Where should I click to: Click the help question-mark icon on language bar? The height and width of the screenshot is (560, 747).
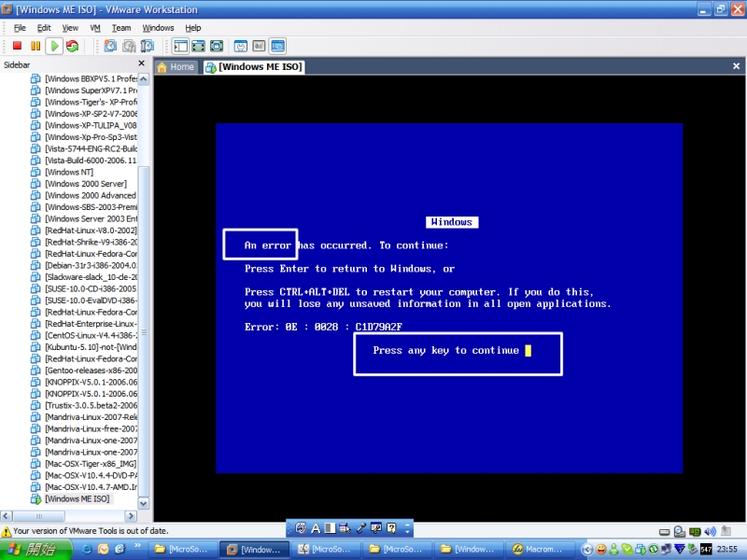[x=391, y=528]
